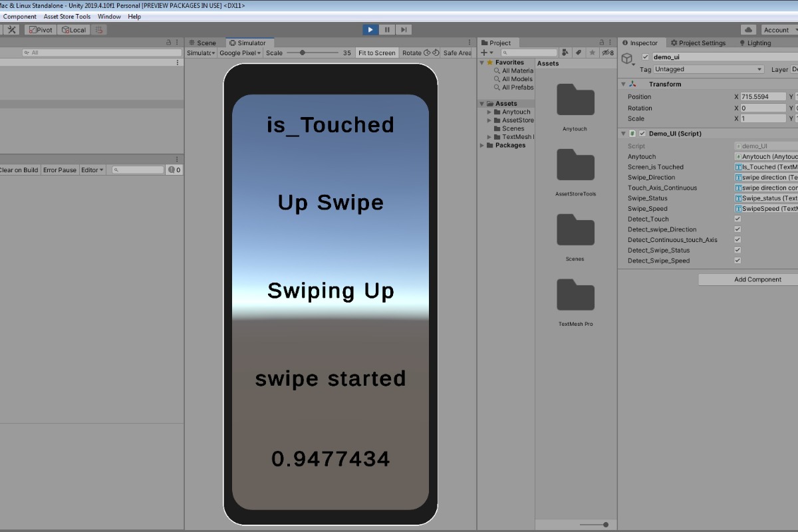Switch to the Project Settings tab

click(698, 43)
